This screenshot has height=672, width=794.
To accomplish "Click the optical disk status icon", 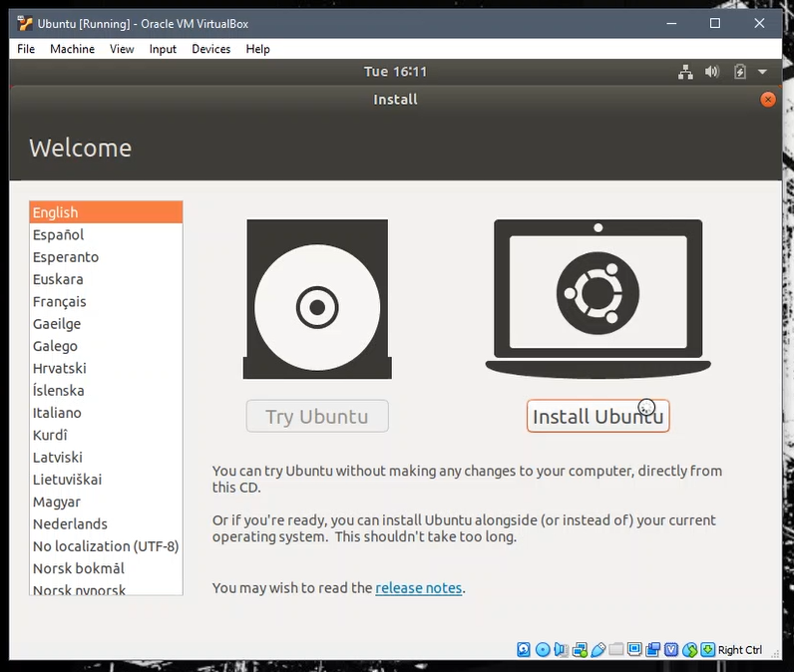I will click(x=543, y=649).
